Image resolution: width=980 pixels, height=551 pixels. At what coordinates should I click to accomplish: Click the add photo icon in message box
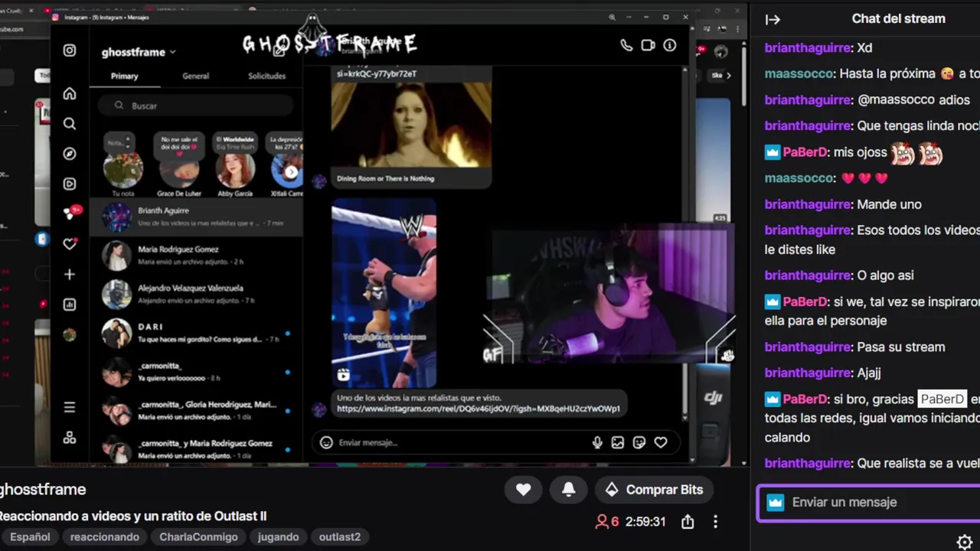[618, 442]
